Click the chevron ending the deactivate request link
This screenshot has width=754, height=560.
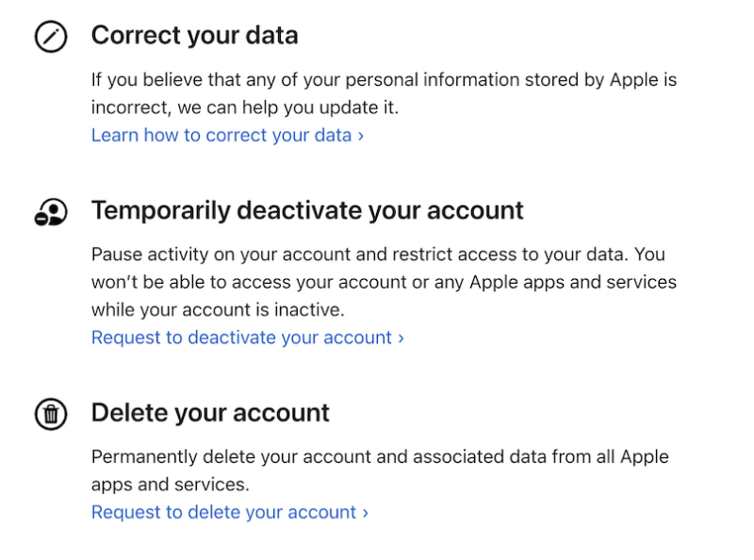point(401,338)
